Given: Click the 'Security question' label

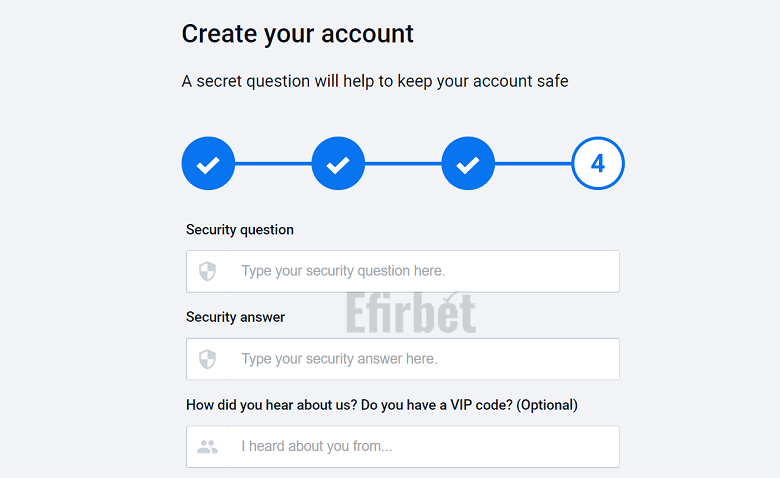Looking at the screenshot, I should (x=240, y=230).
